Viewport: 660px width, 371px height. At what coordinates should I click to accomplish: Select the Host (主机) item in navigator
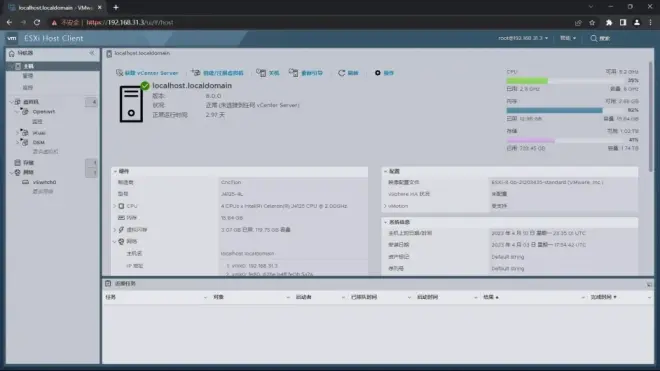pos(29,66)
